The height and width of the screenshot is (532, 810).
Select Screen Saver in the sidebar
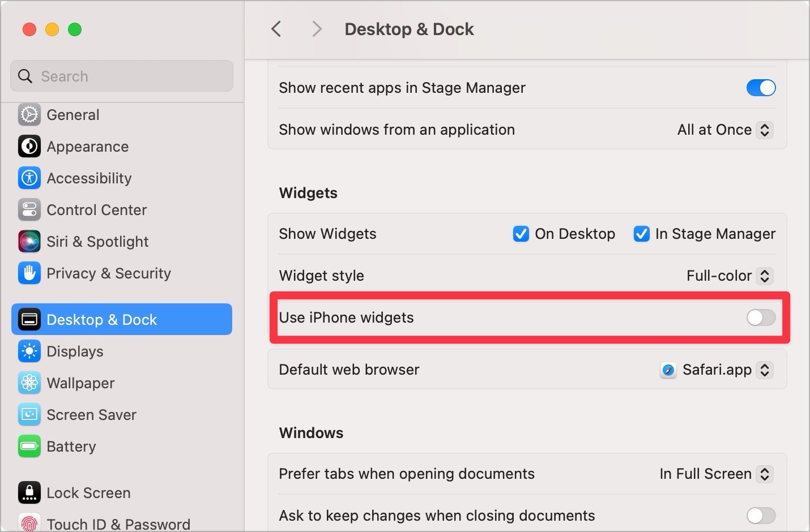(91, 415)
